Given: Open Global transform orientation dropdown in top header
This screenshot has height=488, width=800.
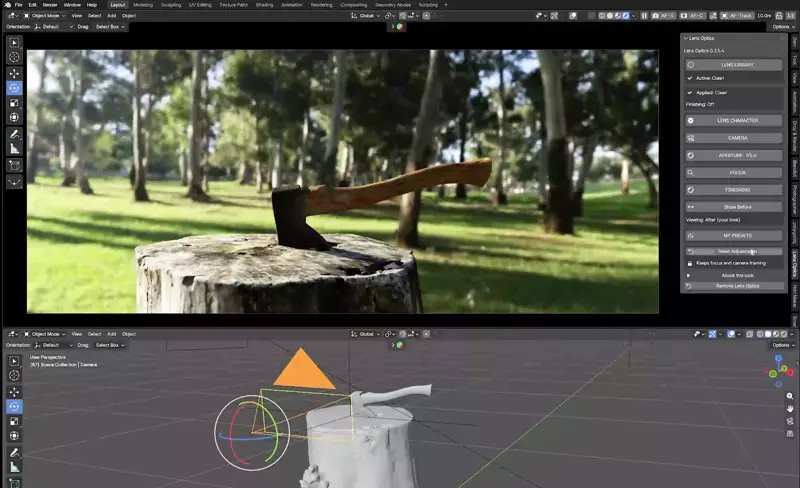Looking at the screenshot, I should [365, 16].
